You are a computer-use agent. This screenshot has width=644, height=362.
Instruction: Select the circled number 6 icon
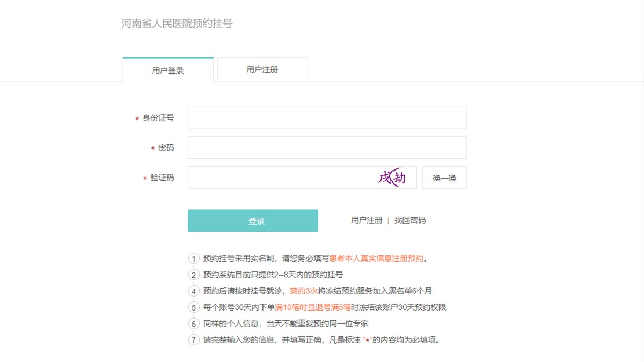194,324
